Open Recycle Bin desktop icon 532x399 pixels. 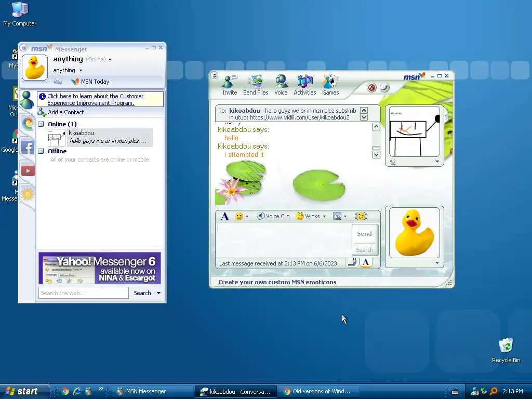click(506, 350)
